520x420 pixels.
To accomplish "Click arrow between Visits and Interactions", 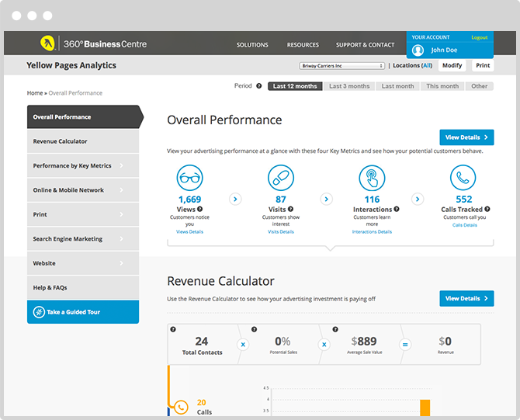I will (x=326, y=199).
